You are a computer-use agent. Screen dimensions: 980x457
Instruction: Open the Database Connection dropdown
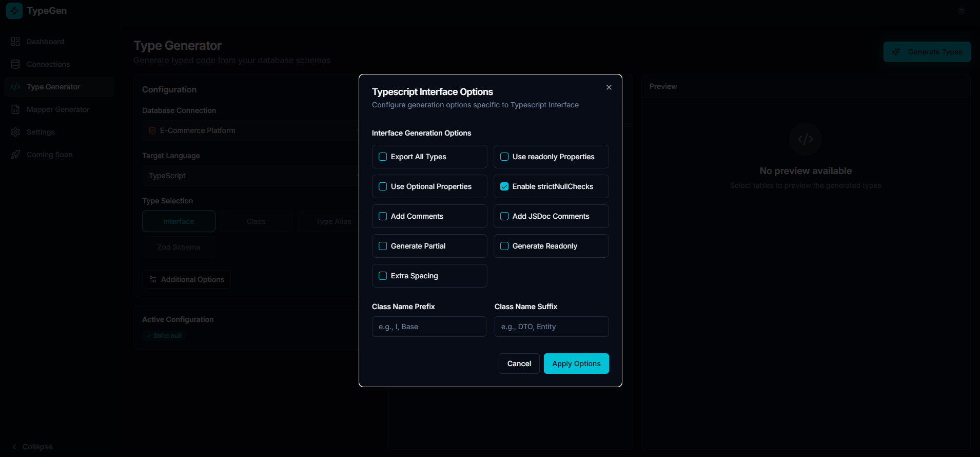pos(250,130)
